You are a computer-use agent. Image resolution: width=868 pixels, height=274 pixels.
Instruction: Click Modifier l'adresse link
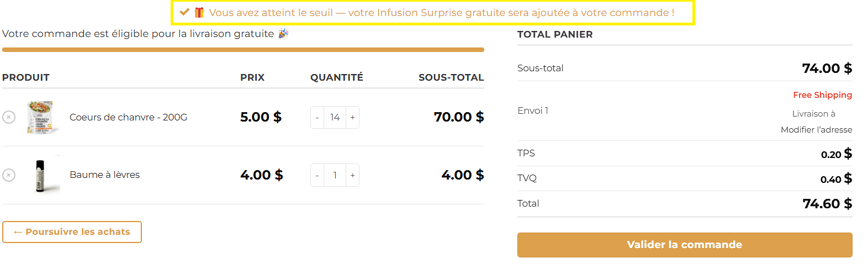coord(816,130)
